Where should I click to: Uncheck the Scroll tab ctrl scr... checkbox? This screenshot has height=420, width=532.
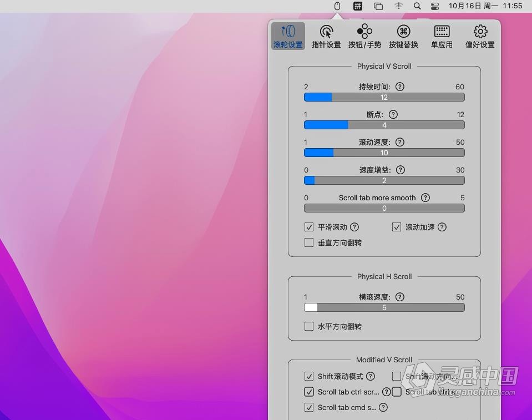click(x=309, y=392)
